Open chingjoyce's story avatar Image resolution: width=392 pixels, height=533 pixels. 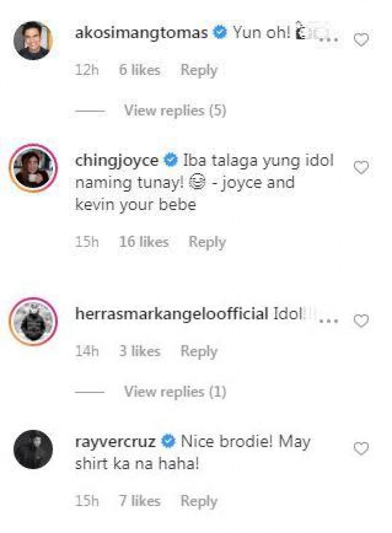pyautogui.click(x=33, y=168)
